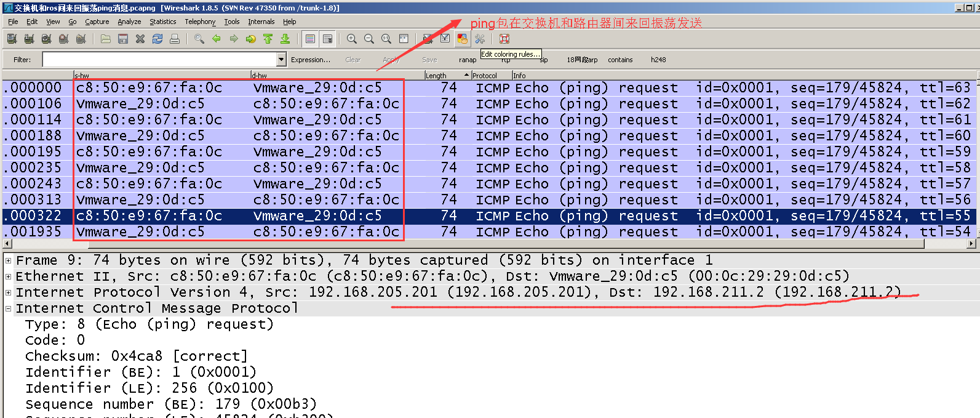The image size is (980, 418).
Task: Open the filter history dropdown
Action: point(282,59)
